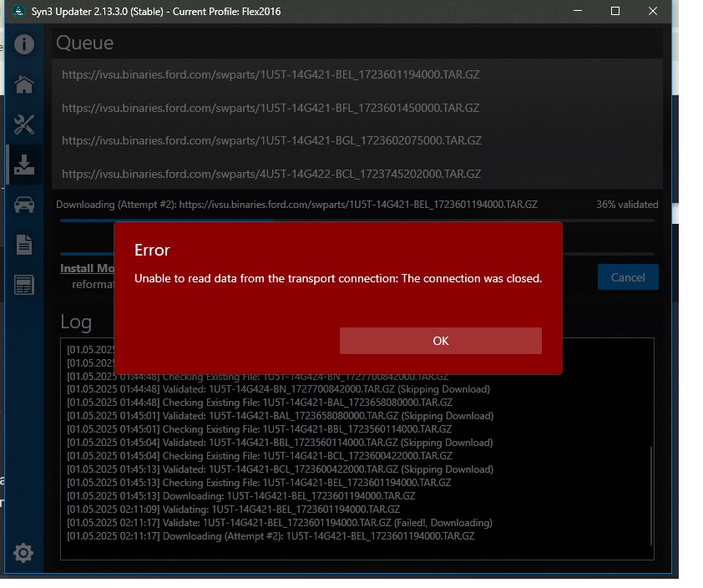Maximize the Syn3 Updater window
Image resolution: width=703 pixels, height=588 pixels.
[x=614, y=12]
